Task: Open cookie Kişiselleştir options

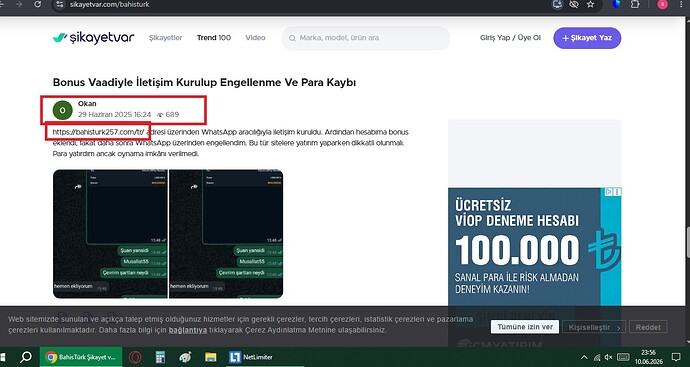Action: (x=594, y=327)
